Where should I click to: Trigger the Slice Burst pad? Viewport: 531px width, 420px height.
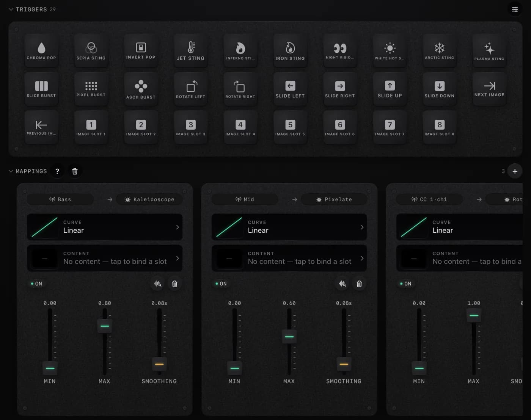click(x=41, y=89)
